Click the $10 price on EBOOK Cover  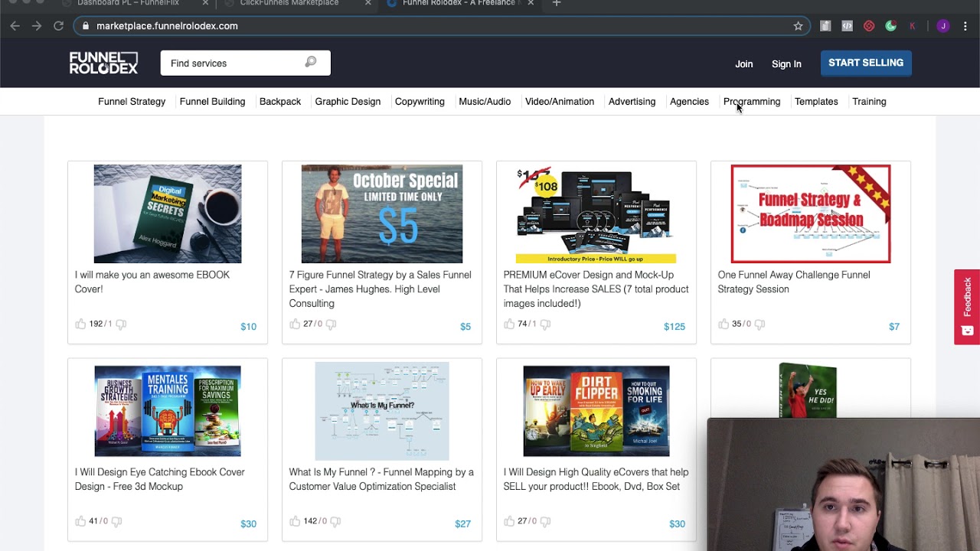pyautogui.click(x=249, y=327)
